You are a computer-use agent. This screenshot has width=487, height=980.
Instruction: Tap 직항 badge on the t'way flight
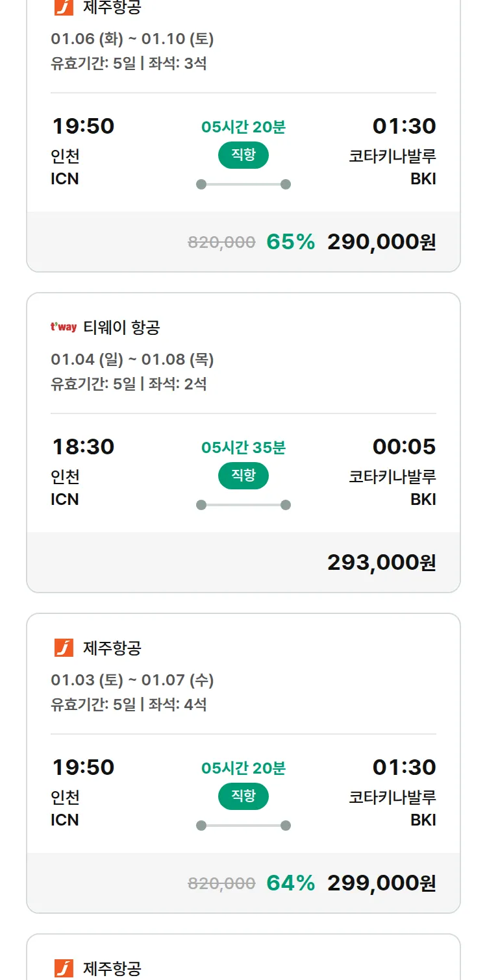pos(243,476)
